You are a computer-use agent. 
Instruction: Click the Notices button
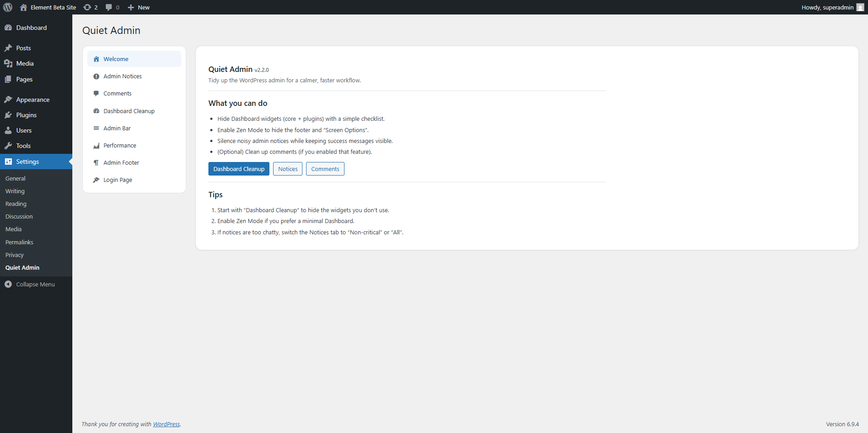pyautogui.click(x=288, y=169)
